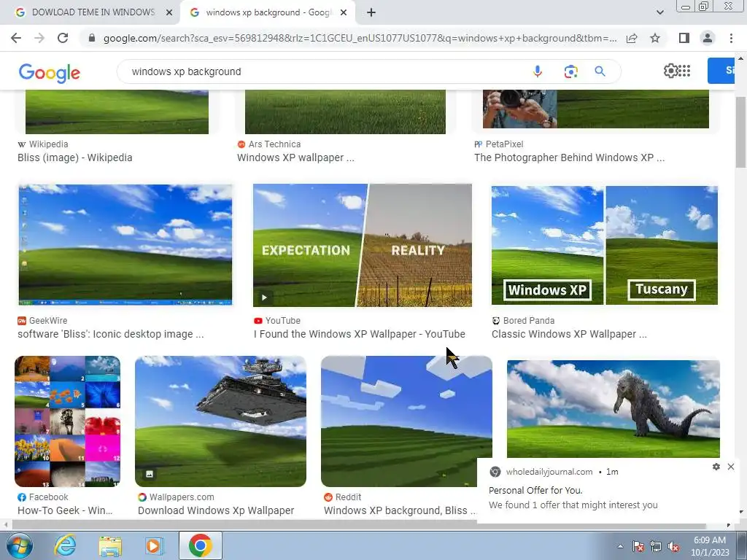Share this page using the share icon
The height and width of the screenshot is (560, 747).
632,38
